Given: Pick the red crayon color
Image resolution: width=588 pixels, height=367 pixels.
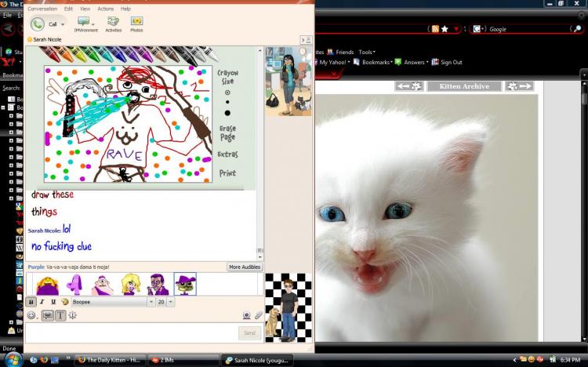Looking at the screenshot, I should pyautogui.click(x=50, y=55).
